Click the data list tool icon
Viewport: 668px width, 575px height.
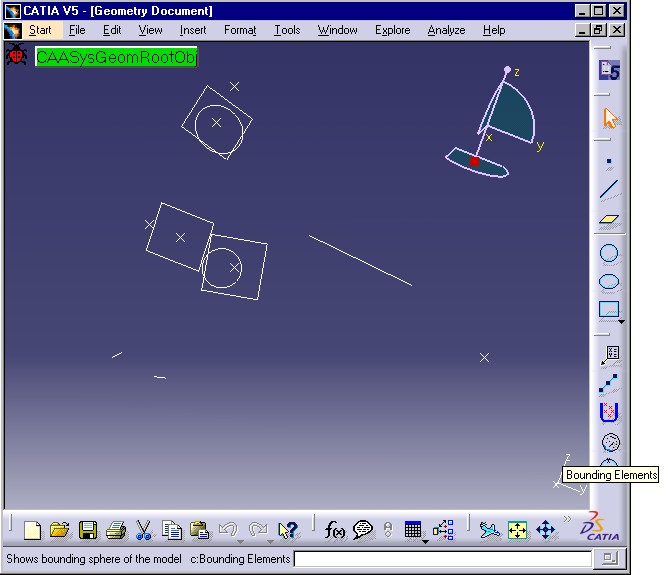(x=610, y=355)
